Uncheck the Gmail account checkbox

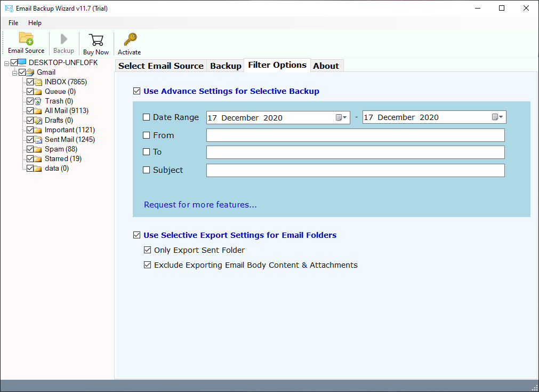pos(22,72)
